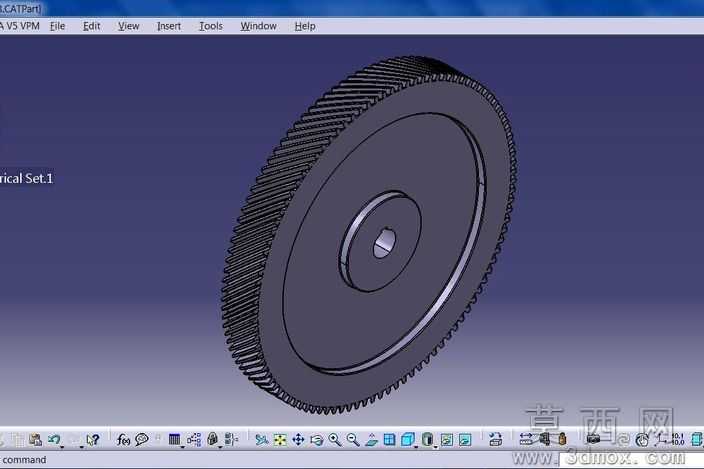Screen dimensions: 704x469
Task: Open the Tools menu
Action: pyautogui.click(x=211, y=26)
